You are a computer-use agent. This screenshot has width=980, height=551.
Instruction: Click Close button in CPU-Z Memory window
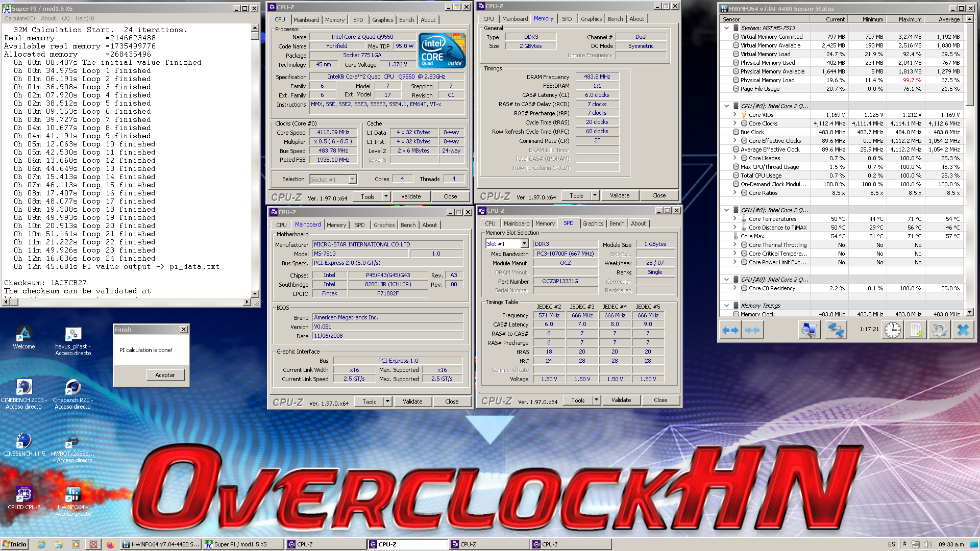click(x=659, y=195)
